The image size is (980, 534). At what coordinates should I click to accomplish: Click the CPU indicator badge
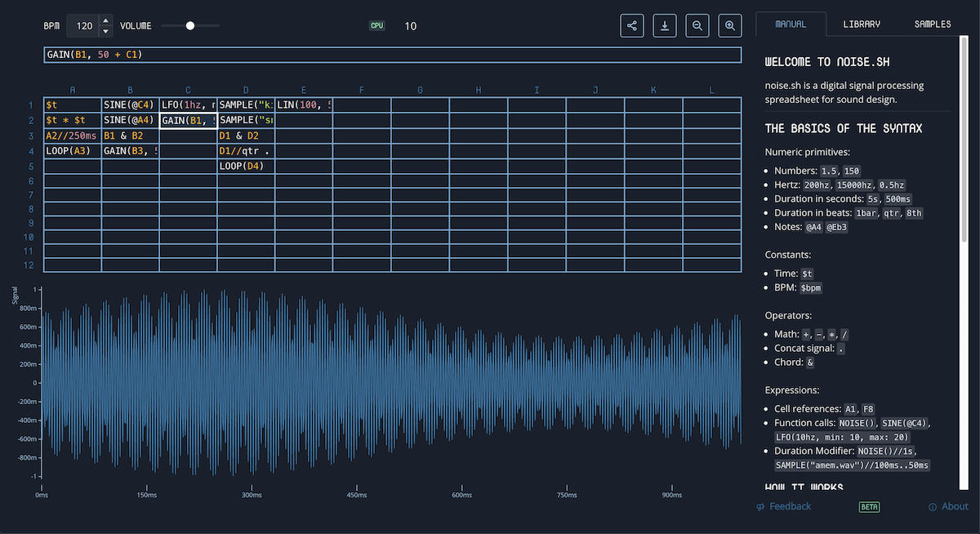(376, 25)
